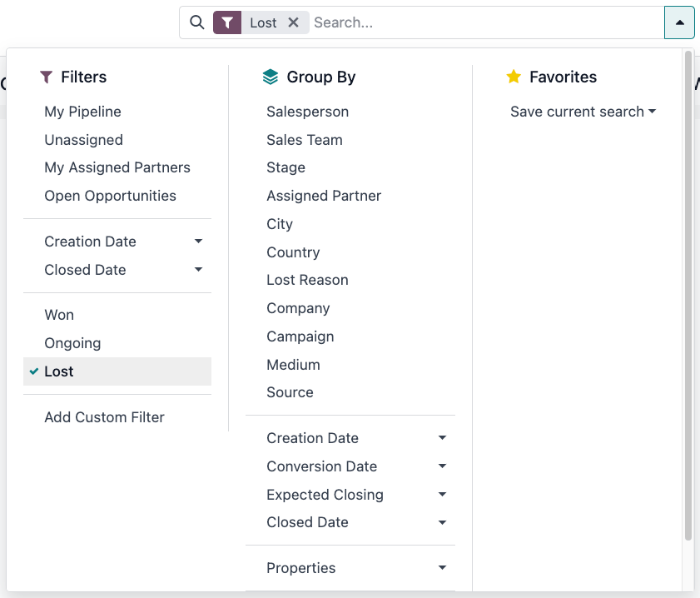Expand the Expected Closing group by options

442,495
